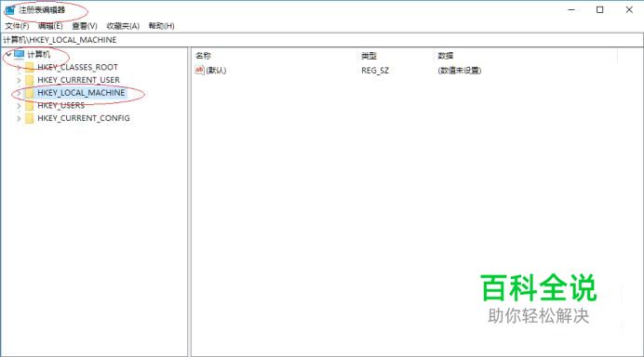
Task: Open the 帮助(H) menu
Action: (161, 26)
